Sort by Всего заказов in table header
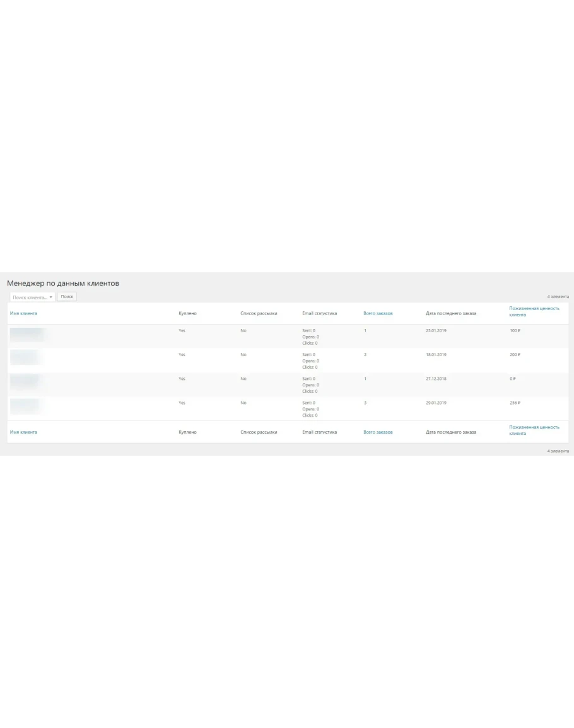 coord(378,313)
